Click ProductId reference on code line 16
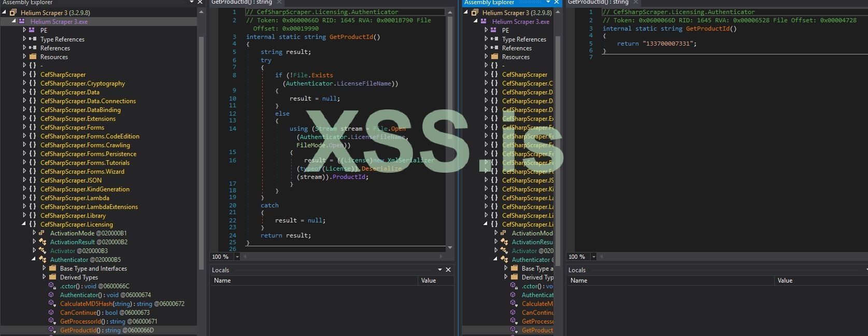This screenshot has height=336, width=868. tap(349, 177)
